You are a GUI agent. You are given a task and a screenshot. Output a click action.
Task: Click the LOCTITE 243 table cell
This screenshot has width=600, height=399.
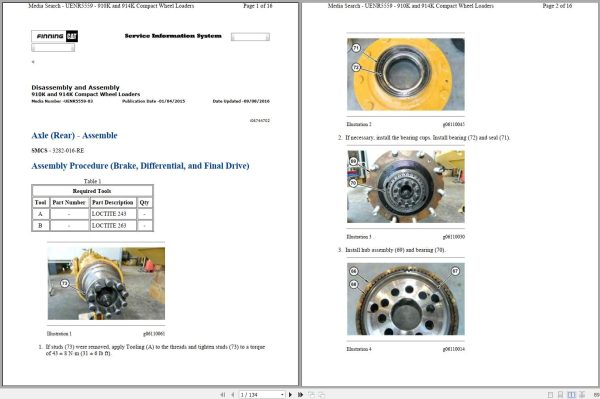[113, 214]
